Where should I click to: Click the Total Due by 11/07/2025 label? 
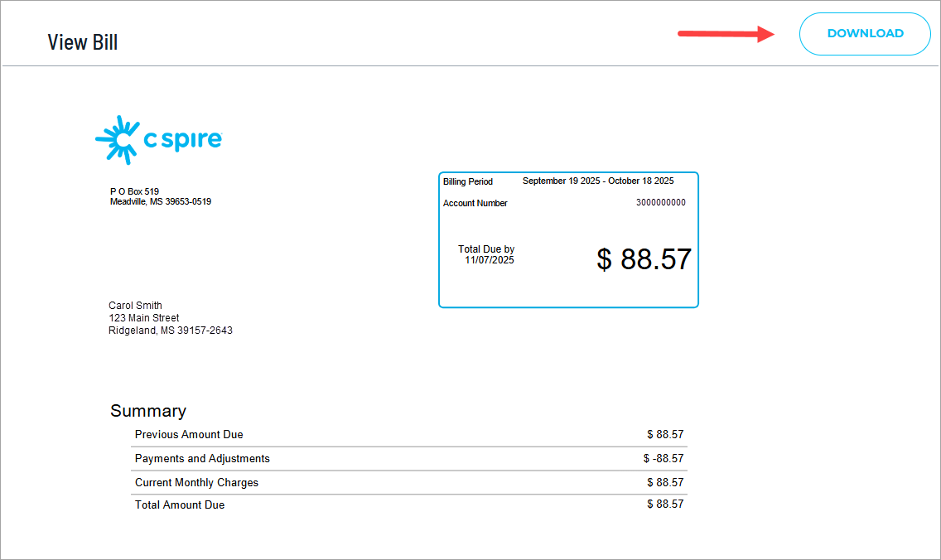click(487, 254)
